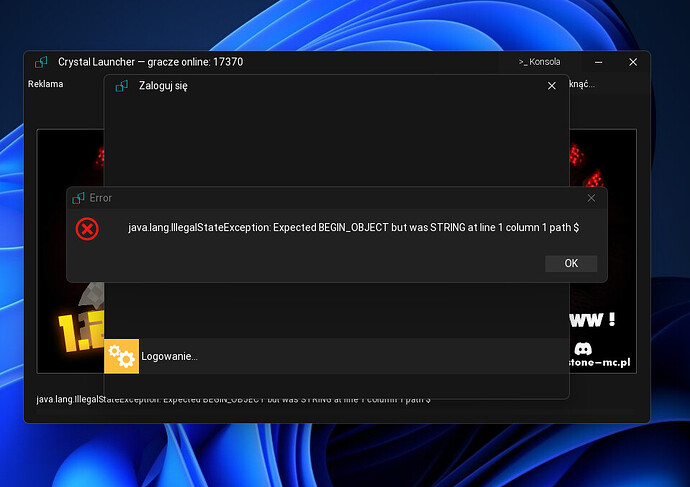
Task: Click the Logowanie... status text
Action: coord(169,356)
